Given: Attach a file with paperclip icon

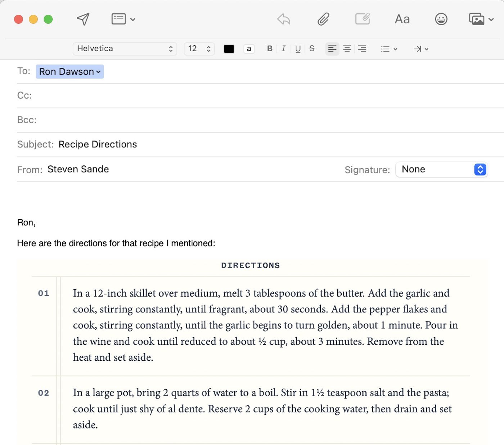Looking at the screenshot, I should pos(323,19).
